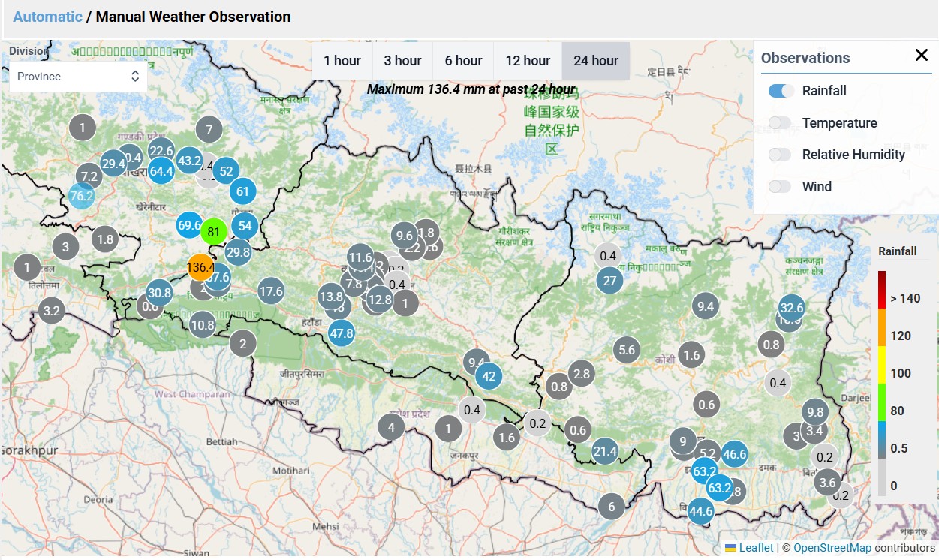Viewport: 939px width, 560px height.
Task: Click the 7.2 rainfall marker
Action: [89, 177]
